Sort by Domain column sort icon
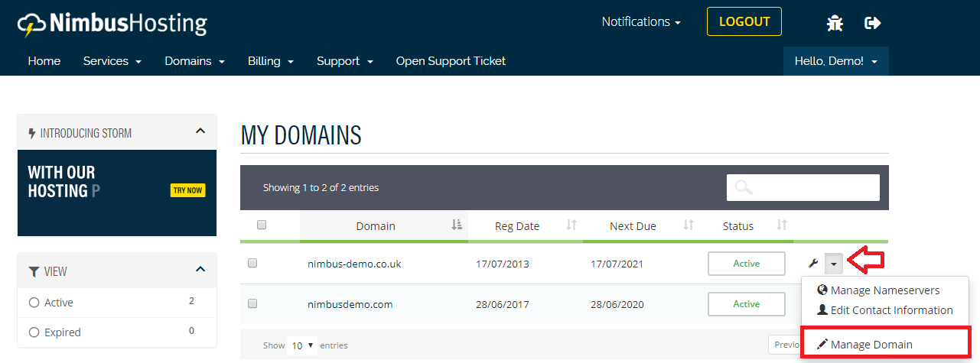Viewport: 980px width, 363px height. [x=457, y=225]
